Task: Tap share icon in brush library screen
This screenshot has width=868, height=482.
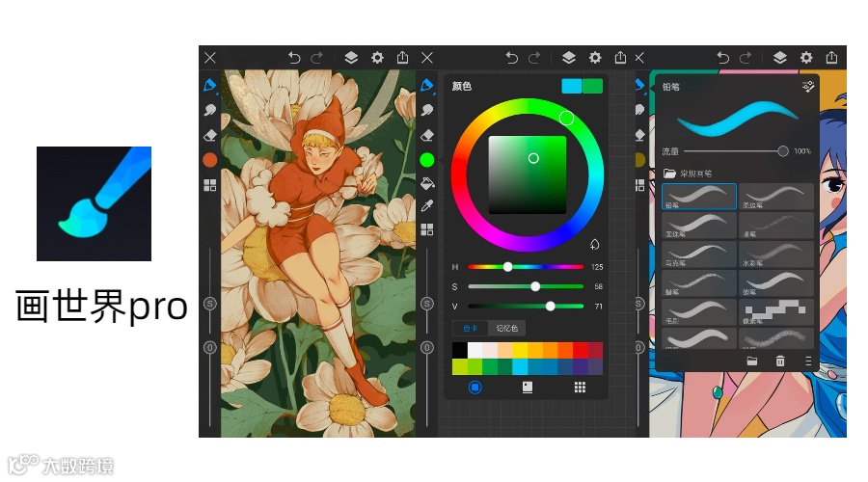Action: tap(831, 58)
